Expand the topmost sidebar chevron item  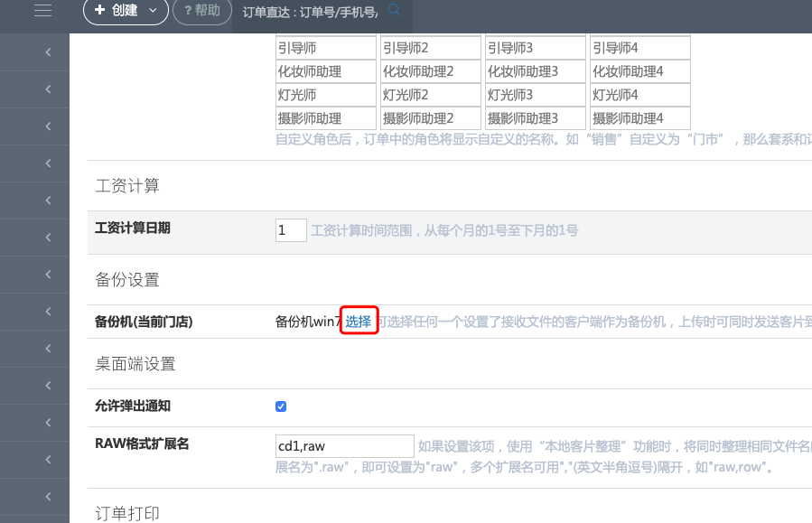pos(47,52)
